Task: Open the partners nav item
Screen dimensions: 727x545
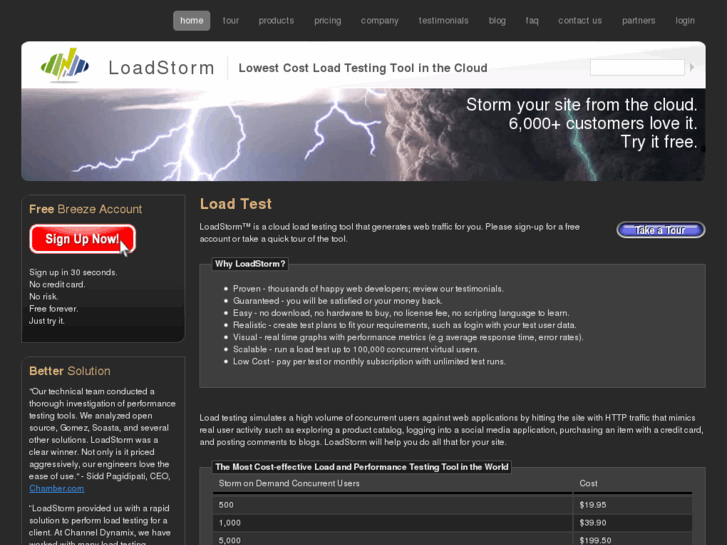Action: 638,21
